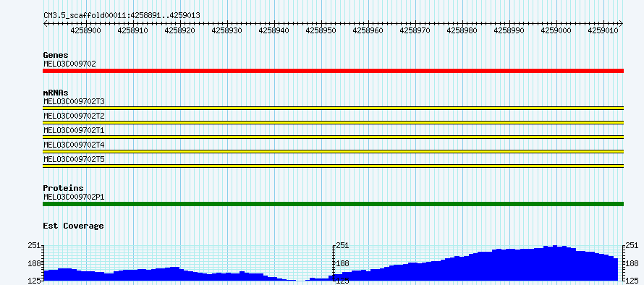Click the Genes track heading
The height and width of the screenshot is (285, 644).
[56, 55]
